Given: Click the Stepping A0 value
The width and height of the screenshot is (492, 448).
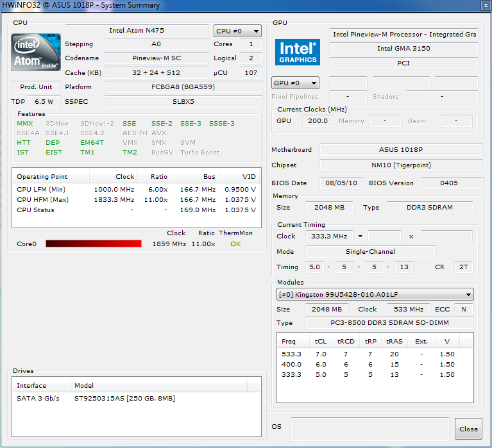Looking at the screenshot, I should (157, 44).
